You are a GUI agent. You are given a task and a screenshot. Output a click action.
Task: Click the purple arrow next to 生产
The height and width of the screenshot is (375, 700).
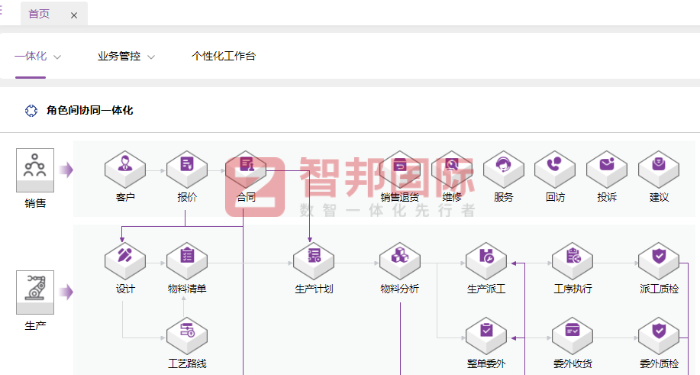pos(66,292)
